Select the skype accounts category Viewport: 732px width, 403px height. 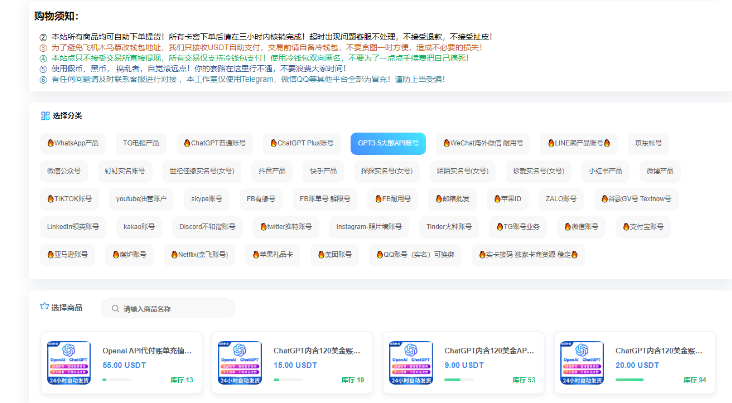[x=206, y=199]
